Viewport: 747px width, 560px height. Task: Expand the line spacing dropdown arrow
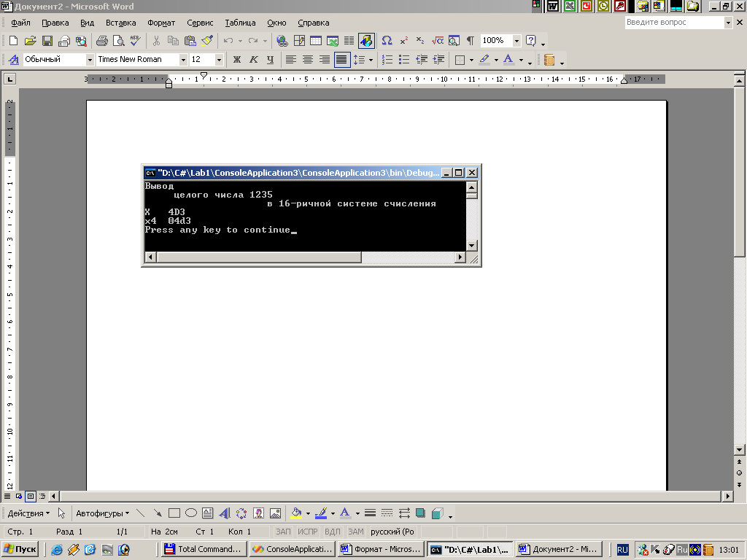371,60
